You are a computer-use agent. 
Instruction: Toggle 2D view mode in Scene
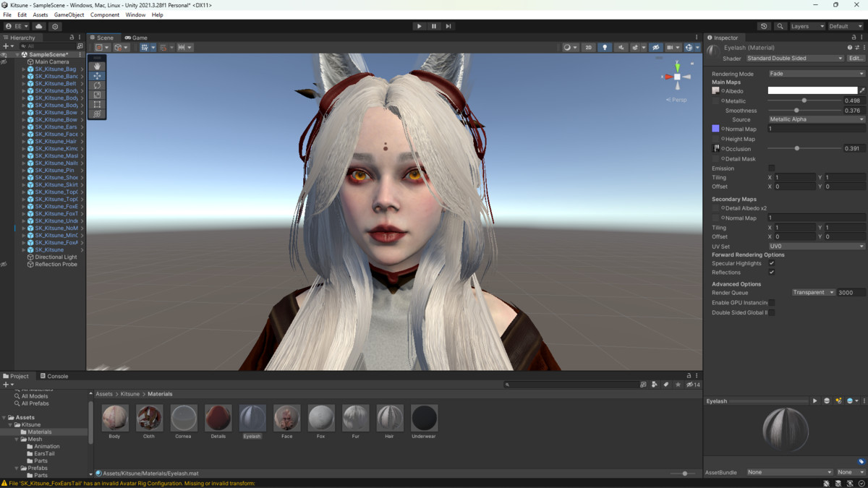(x=588, y=48)
